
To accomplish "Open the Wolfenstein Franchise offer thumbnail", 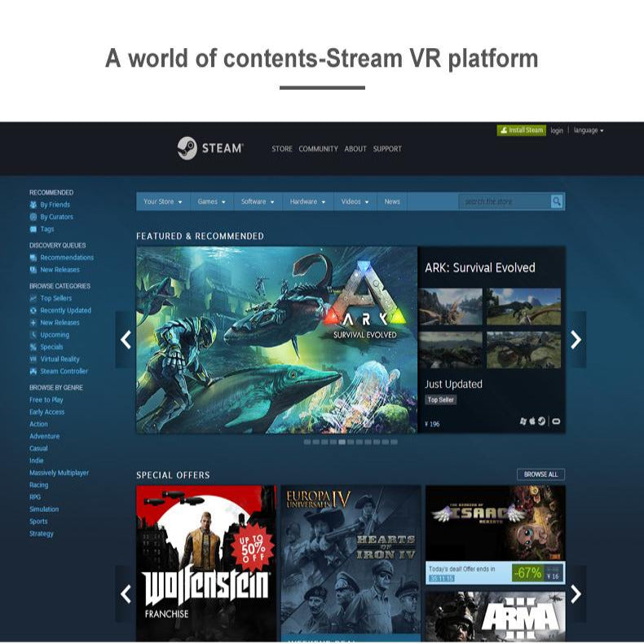I will coord(206,562).
